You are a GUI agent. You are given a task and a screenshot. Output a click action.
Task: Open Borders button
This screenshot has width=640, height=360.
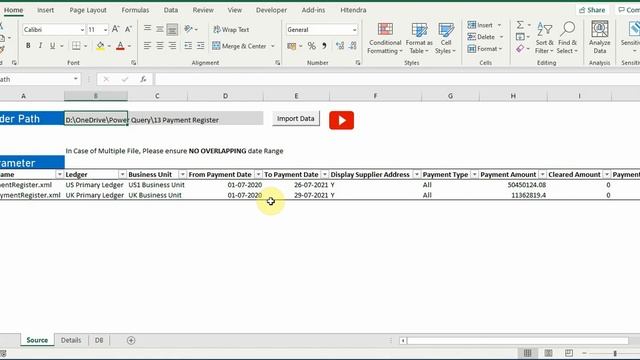pos(76,46)
